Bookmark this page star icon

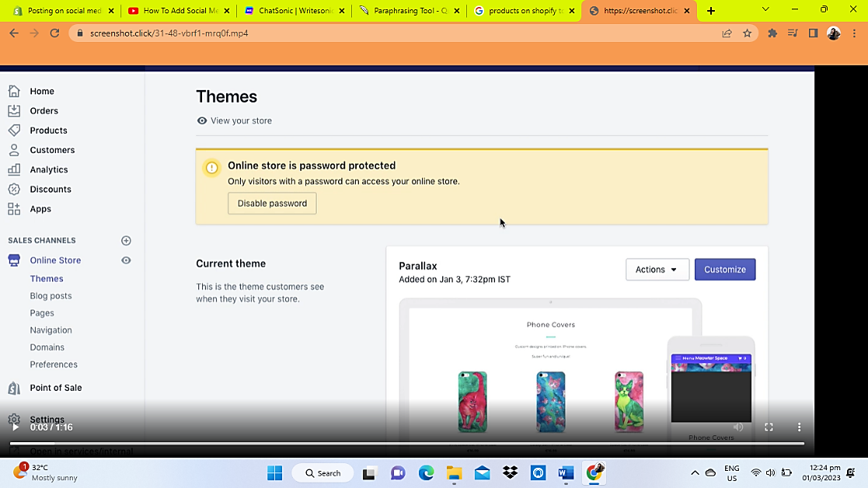(748, 33)
